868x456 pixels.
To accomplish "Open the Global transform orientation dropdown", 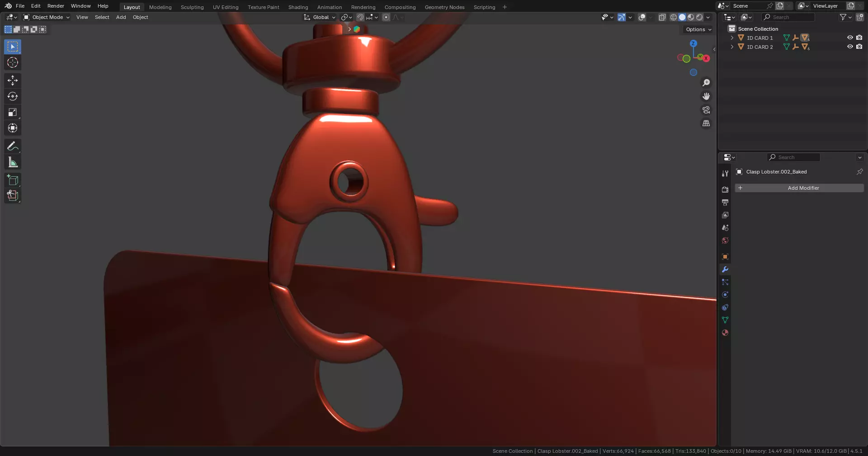I will coord(320,17).
